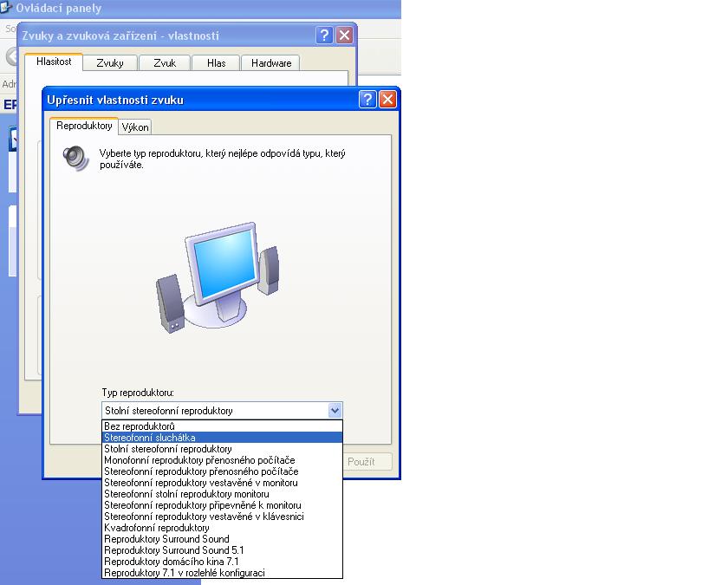Close the Upřesnit vlastnosti zvuku dialog

point(387,100)
